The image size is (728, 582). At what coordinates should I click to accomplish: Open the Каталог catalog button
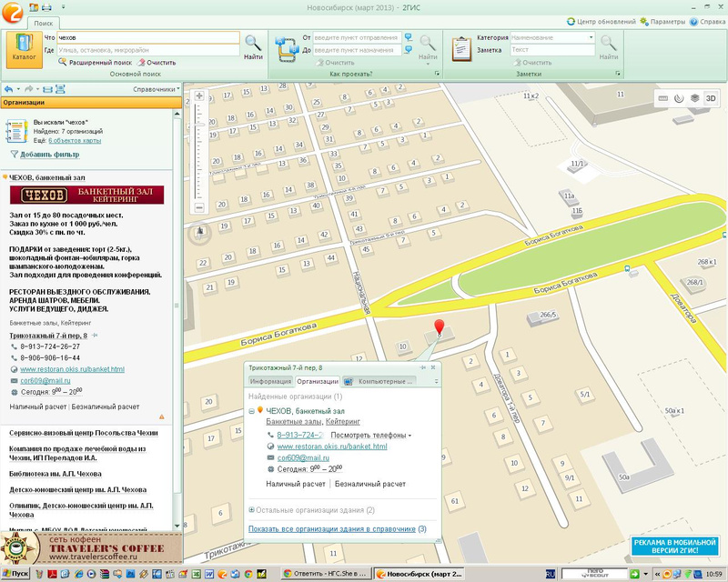(24, 48)
